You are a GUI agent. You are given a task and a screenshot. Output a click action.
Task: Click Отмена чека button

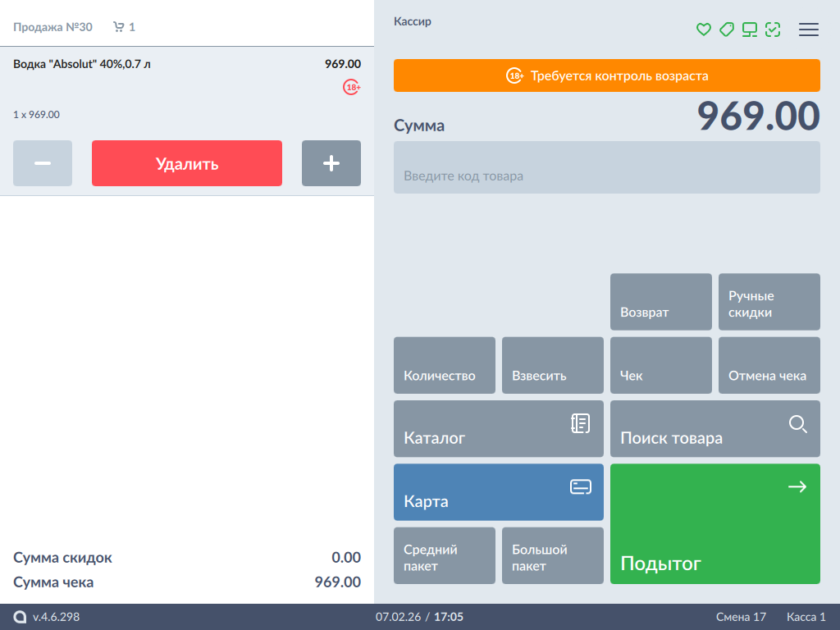[x=769, y=366]
